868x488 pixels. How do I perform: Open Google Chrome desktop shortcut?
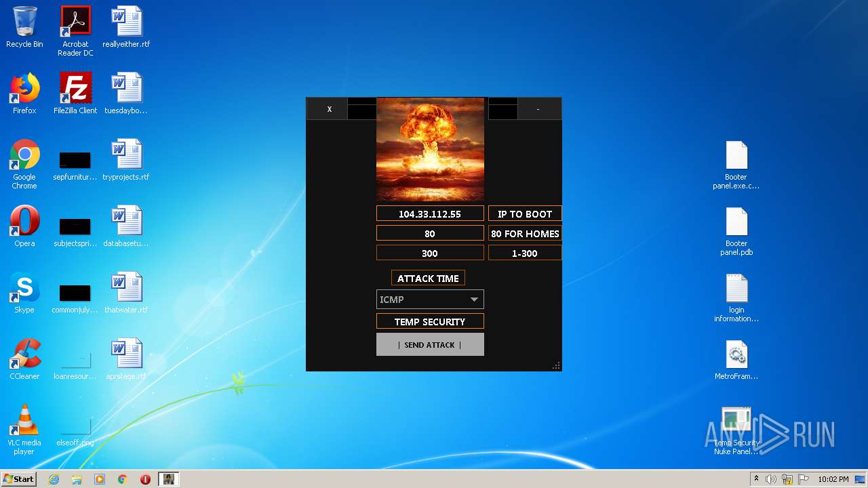point(24,164)
